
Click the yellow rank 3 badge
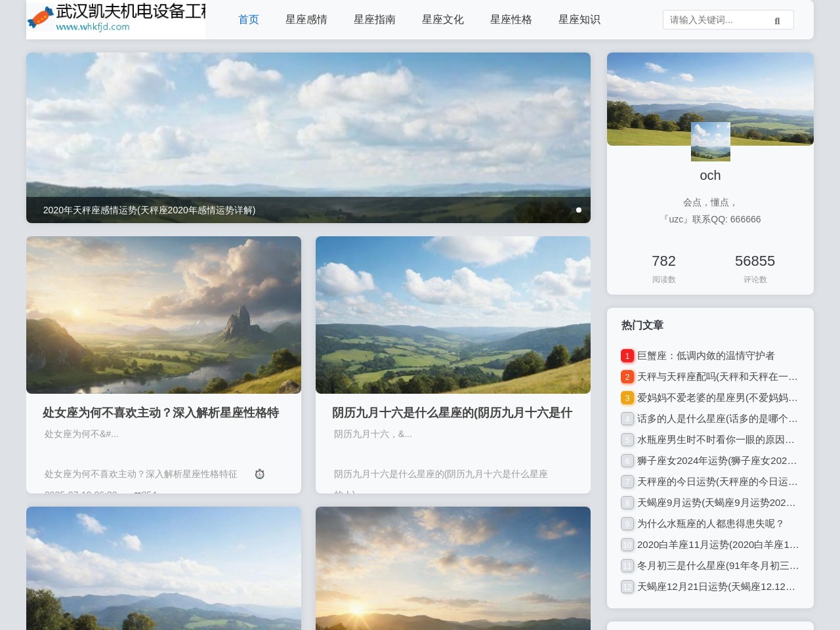coord(627,398)
